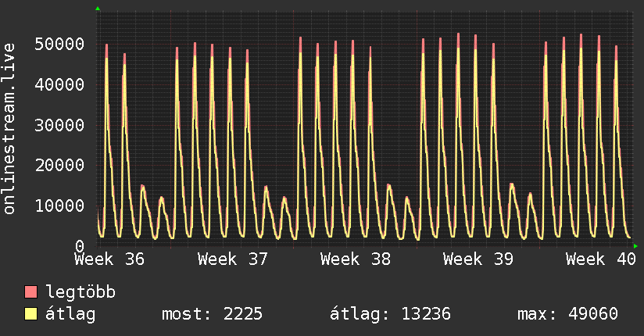Viewport: 644px width, 336px height.
Task: Click the Week 36 axis label
Action: click(x=109, y=259)
